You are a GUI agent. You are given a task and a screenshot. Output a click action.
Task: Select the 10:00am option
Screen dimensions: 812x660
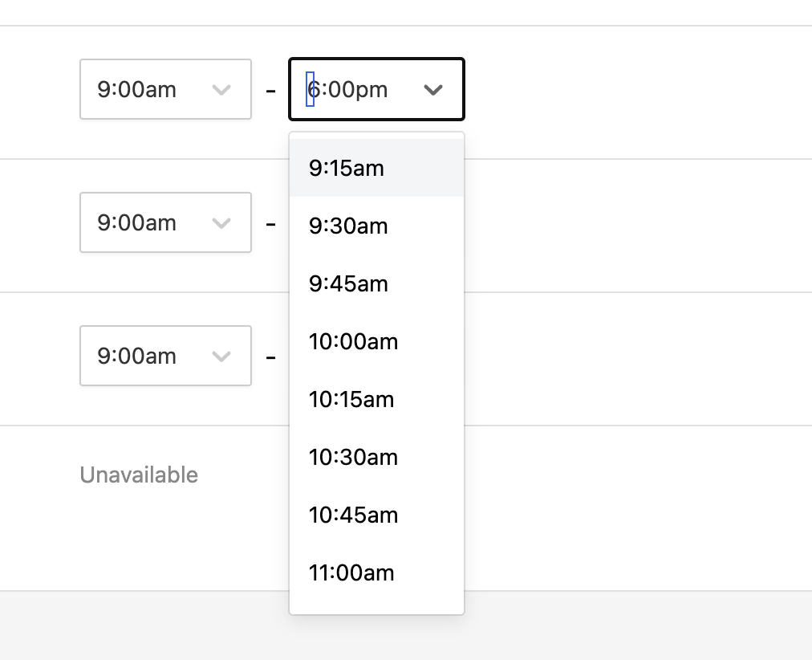coord(353,341)
